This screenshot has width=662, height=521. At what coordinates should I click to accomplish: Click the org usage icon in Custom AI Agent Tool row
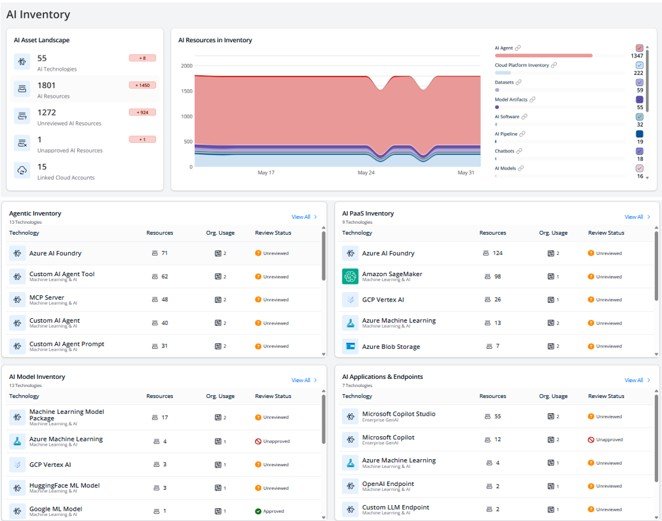pyautogui.click(x=218, y=277)
